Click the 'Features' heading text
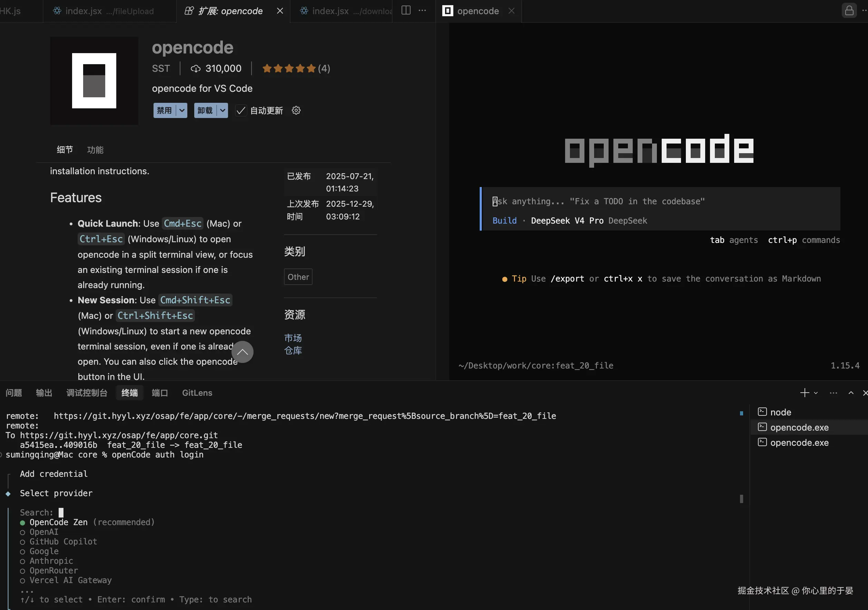Viewport: 868px width, 610px height. [x=76, y=198]
